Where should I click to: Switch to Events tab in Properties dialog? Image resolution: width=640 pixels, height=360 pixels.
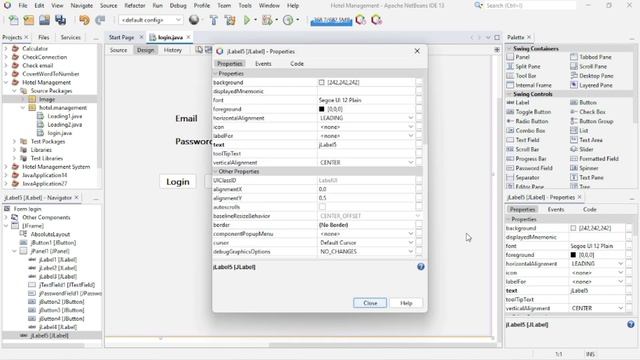(x=263, y=64)
